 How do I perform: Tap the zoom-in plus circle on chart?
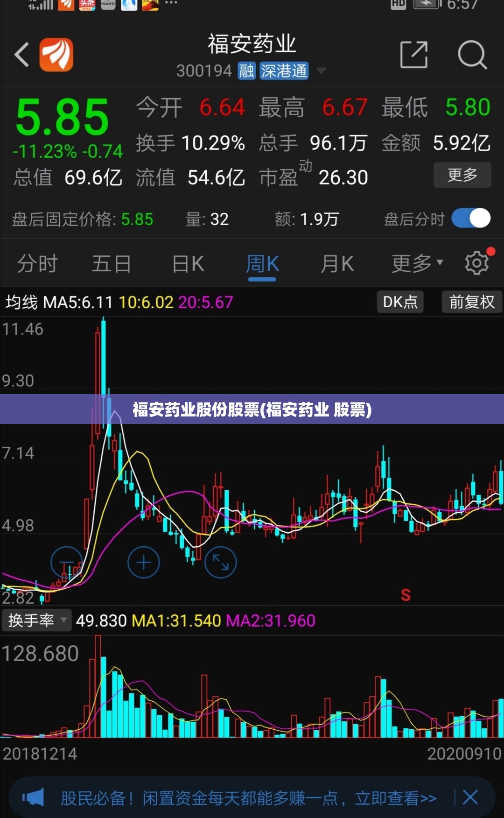143,563
